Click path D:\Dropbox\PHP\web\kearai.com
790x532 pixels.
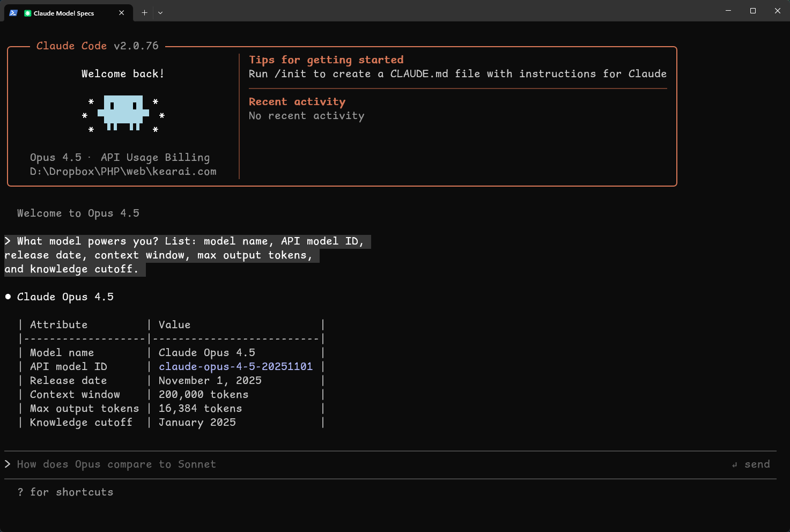coord(123,172)
